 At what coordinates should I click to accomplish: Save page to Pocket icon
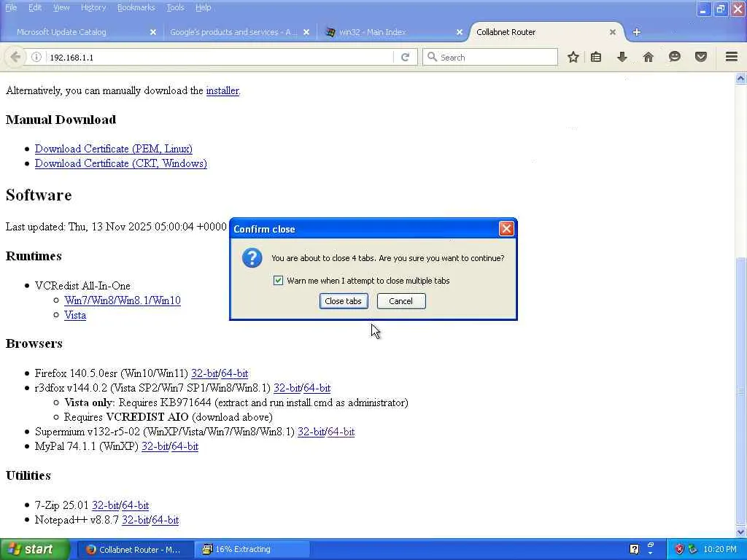(x=700, y=57)
